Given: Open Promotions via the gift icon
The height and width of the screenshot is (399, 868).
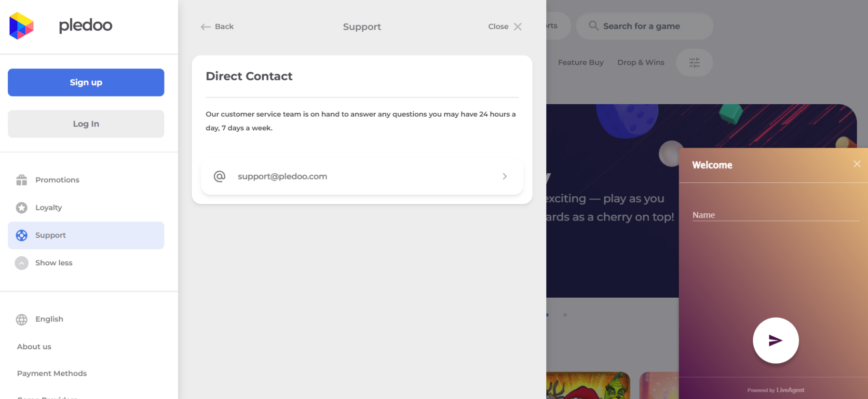Looking at the screenshot, I should (22, 180).
